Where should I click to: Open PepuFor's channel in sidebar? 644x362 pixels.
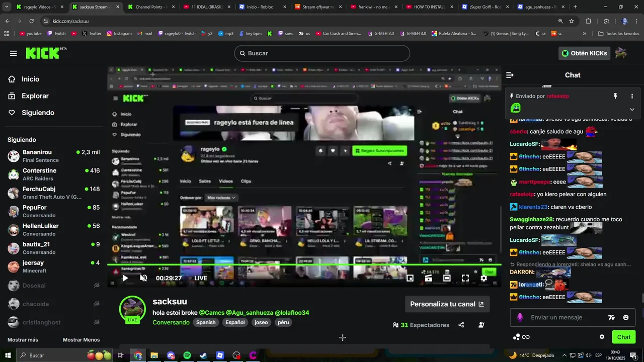tap(53, 211)
